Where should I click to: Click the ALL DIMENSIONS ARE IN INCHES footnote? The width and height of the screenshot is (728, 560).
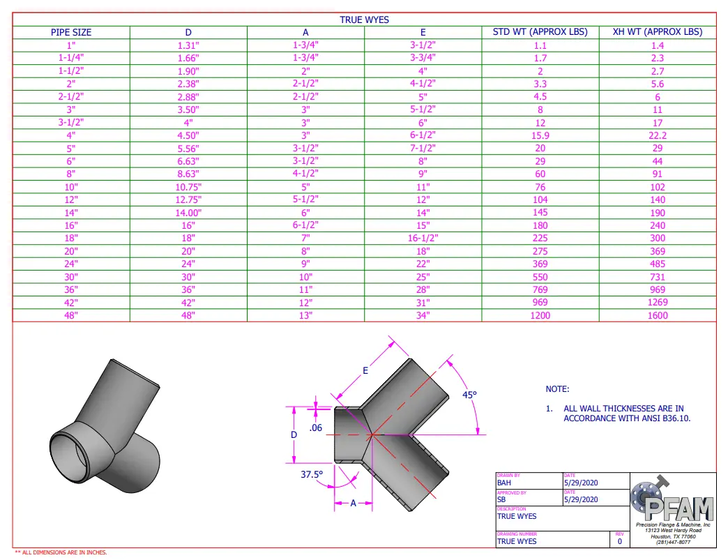click(x=61, y=552)
